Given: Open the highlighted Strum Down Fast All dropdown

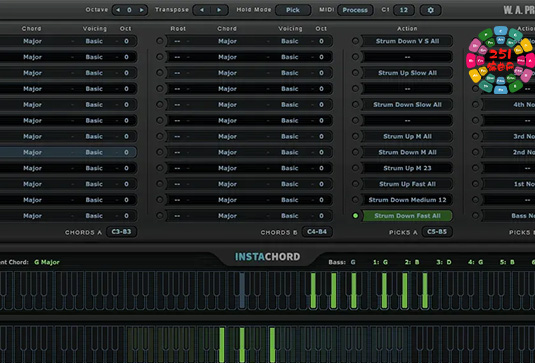Looking at the screenshot, I should pyautogui.click(x=407, y=216).
